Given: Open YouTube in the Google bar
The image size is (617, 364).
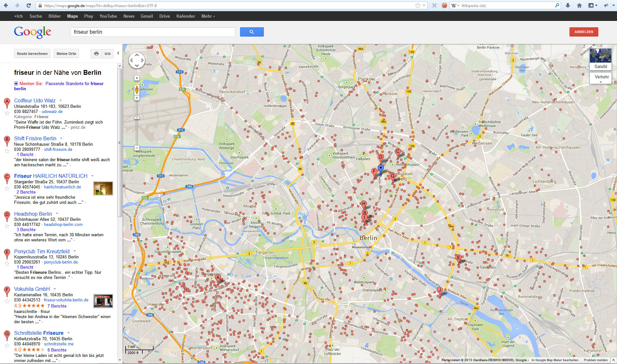Looking at the screenshot, I should click(x=108, y=16).
